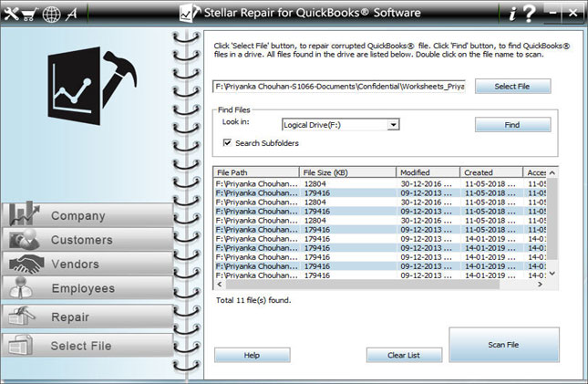
Task: Click the shopping cart buy icon
Action: [x=29, y=15]
